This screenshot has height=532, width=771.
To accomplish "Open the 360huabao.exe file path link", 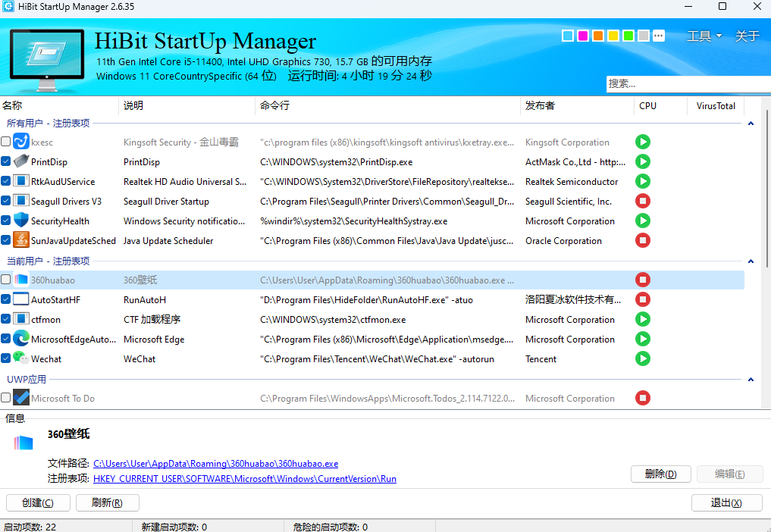I will pyautogui.click(x=216, y=464).
